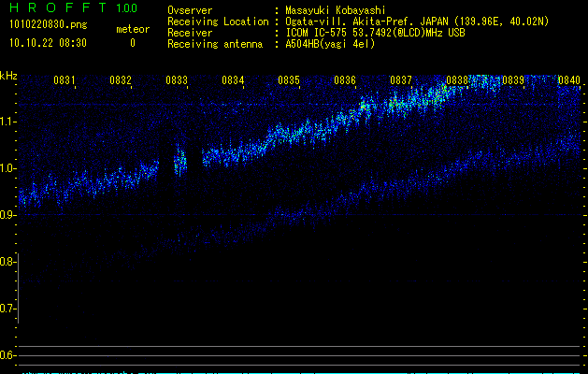This screenshot has width=588, height=374.
Task: Click antenna text A504HB(yagi 4el)
Action: click(330, 44)
